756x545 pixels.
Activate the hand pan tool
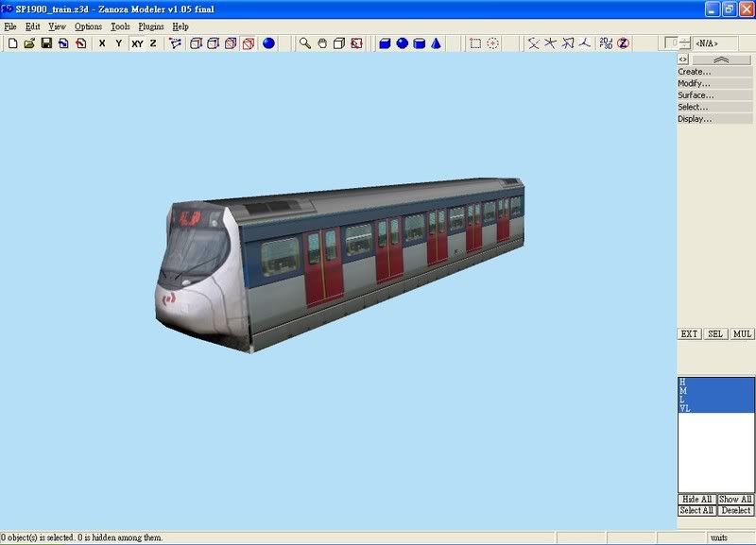tap(321, 43)
